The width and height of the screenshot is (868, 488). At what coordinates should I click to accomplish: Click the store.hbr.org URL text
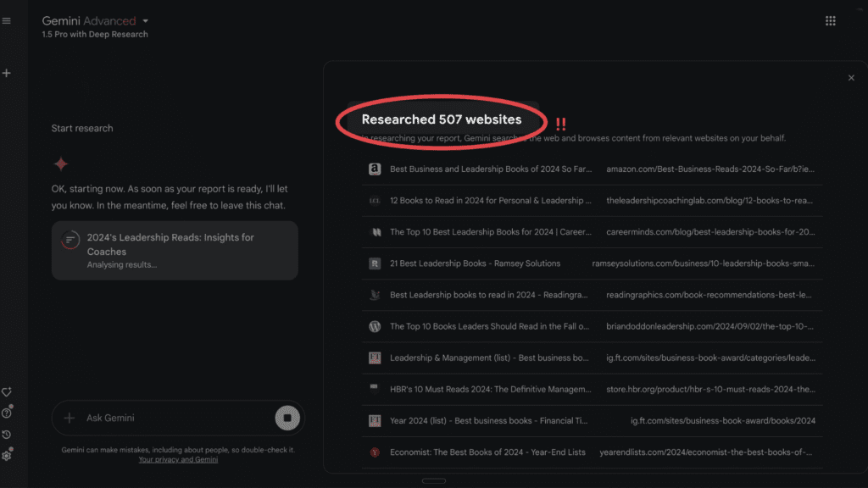[x=711, y=390]
